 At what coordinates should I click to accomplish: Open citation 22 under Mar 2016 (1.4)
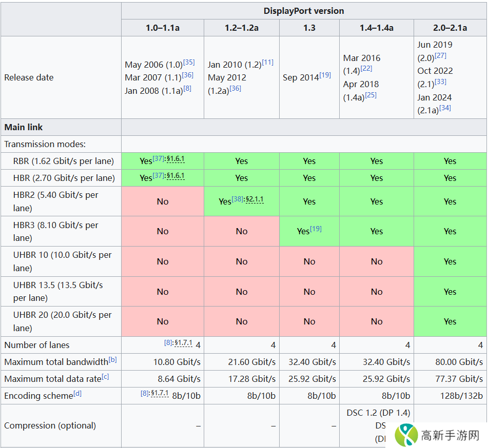coord(366,68)
